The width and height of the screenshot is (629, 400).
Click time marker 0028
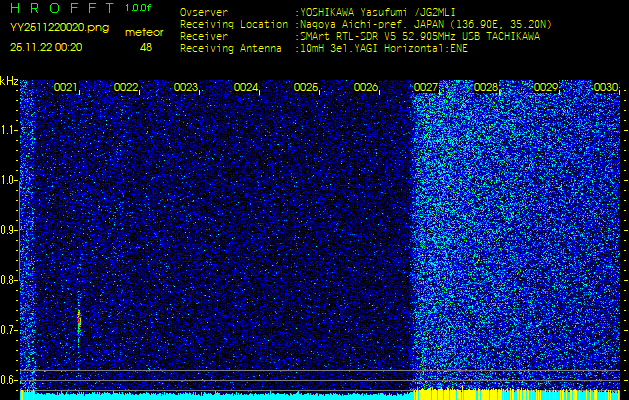pos(486,87)
